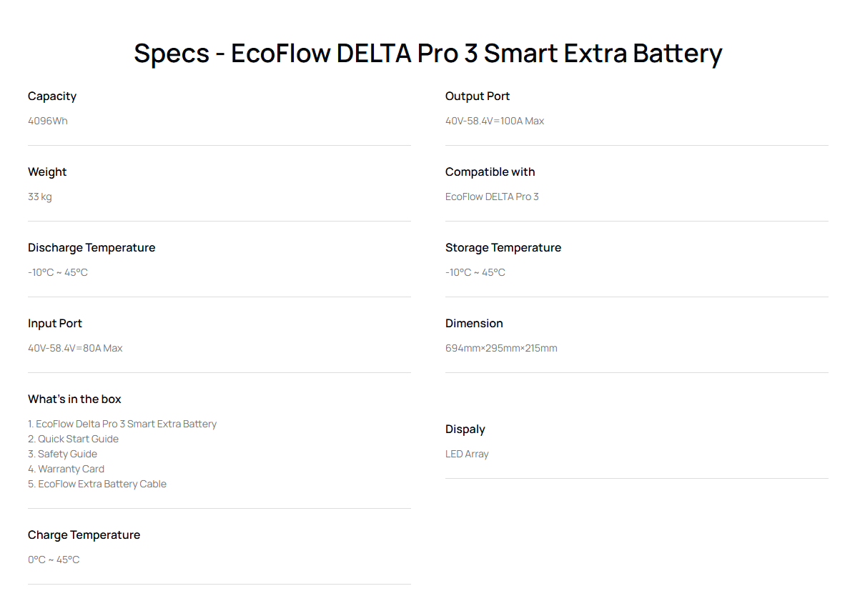Select the Storage Temperature heading
This screenshot has width=855, height=616.
503,248
